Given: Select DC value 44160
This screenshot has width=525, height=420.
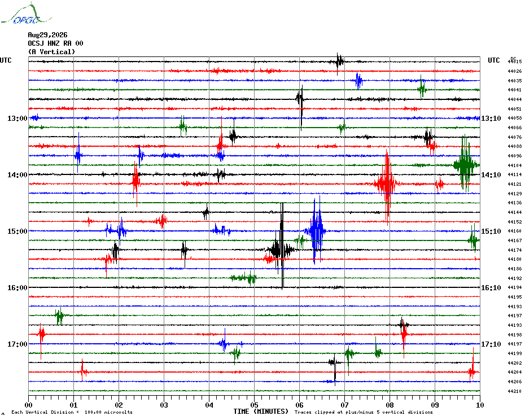Looking at the screenshot, I should pyautogui.click(x=515, y=231).
